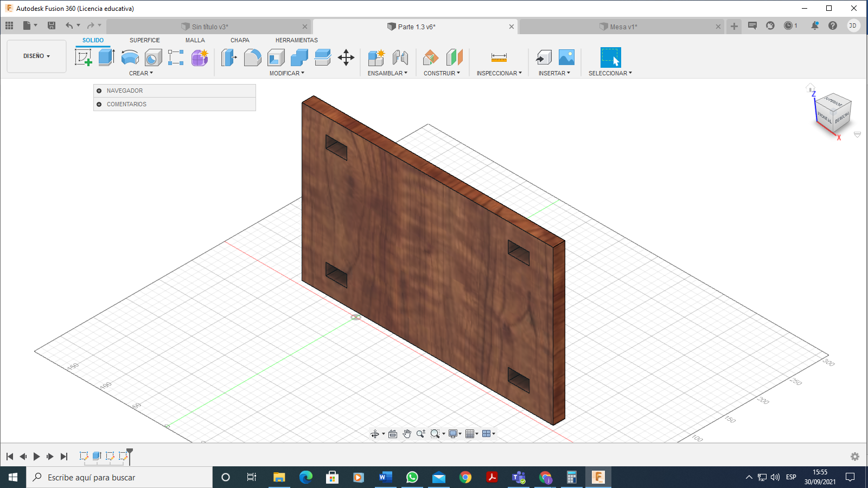Open the viewports layout dropdown
Screen dimensions: 868x488
[x=489, y=434]
